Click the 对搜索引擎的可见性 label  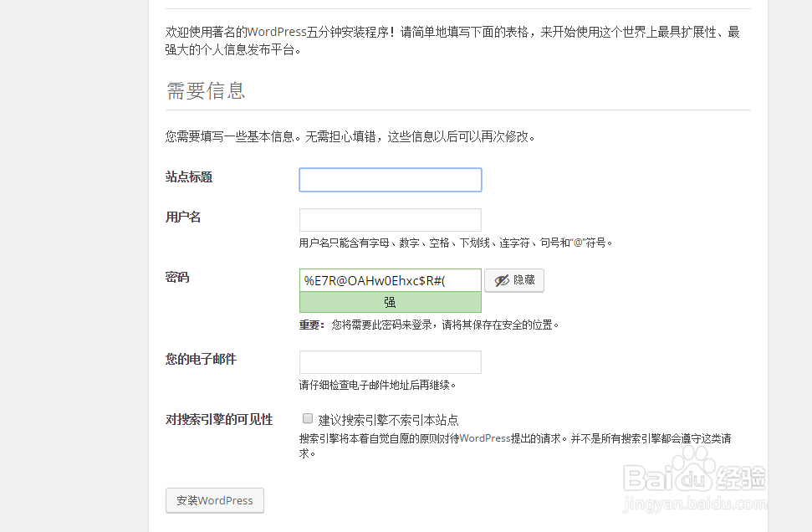[x=219, y=419]
